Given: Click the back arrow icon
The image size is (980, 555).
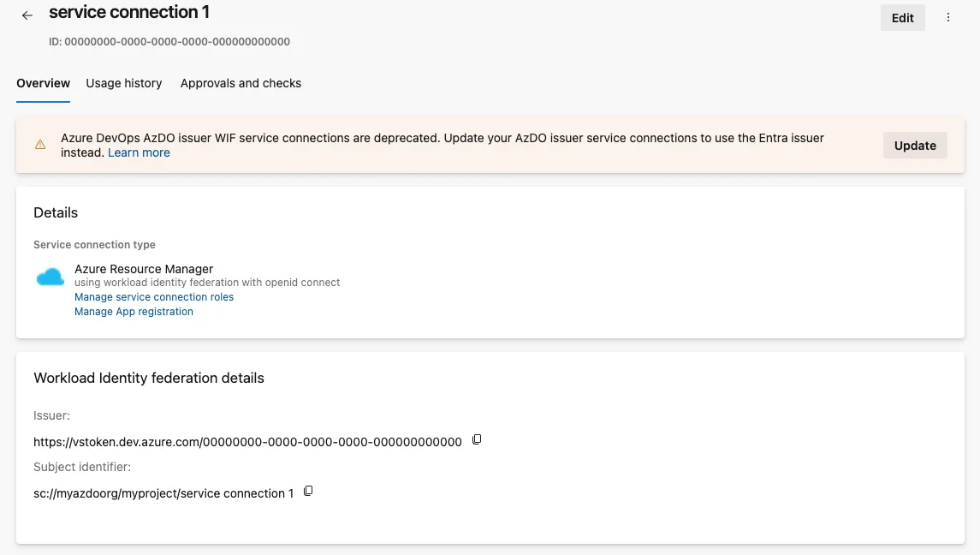Looking at the screenshot, I should pyautogui.click(x=27, y=15).
